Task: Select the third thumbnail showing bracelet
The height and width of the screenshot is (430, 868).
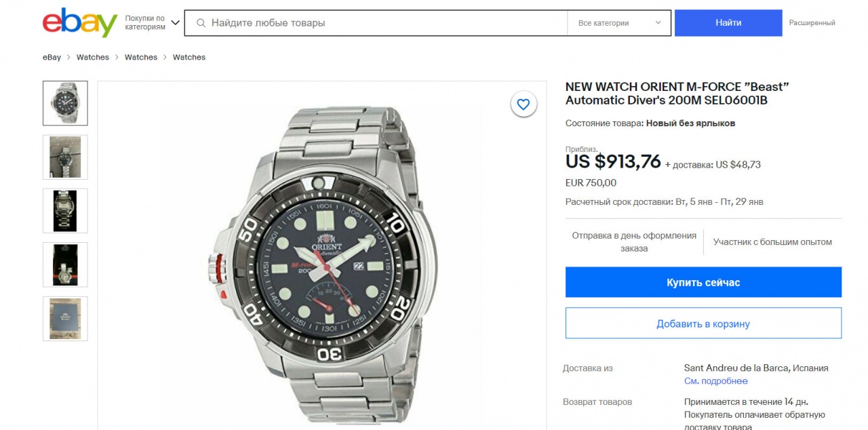Action: 65,211
